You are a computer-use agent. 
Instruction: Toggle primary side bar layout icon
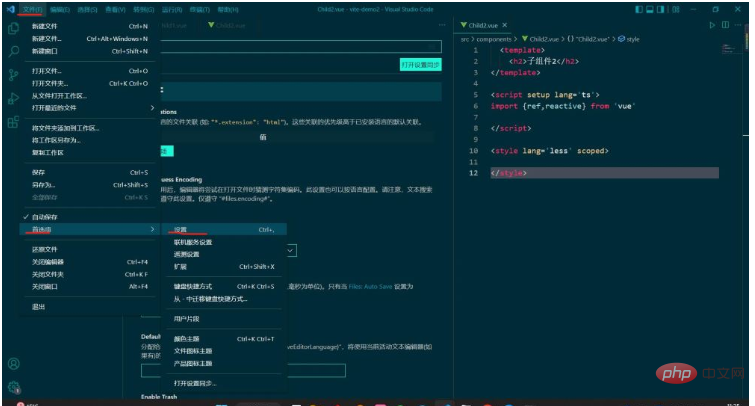(x=639, y=9)
